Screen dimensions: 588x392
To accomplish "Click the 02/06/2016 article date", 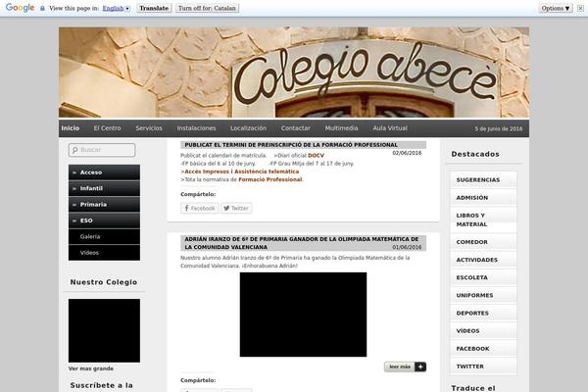I will [407, 153].
